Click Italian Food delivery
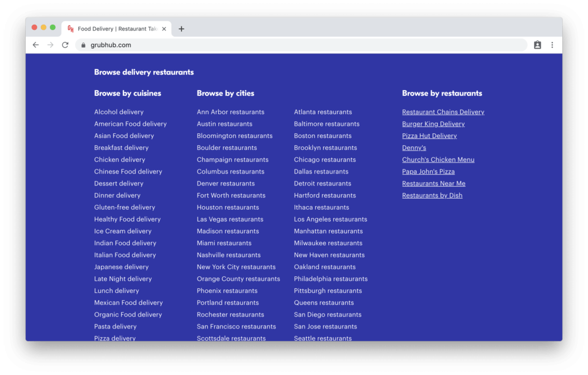This screenshot has width=588, height=375. [x=125, y=255]
